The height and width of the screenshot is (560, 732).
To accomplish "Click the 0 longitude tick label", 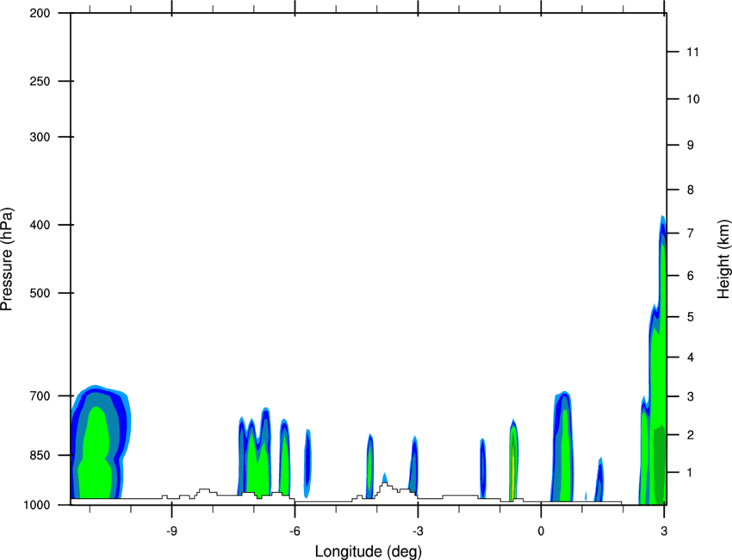I will (x=541, y=531).
